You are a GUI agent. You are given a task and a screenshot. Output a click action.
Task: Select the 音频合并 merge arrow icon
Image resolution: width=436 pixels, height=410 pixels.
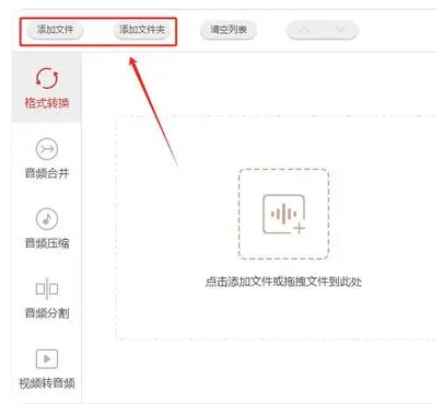(47, 149)
